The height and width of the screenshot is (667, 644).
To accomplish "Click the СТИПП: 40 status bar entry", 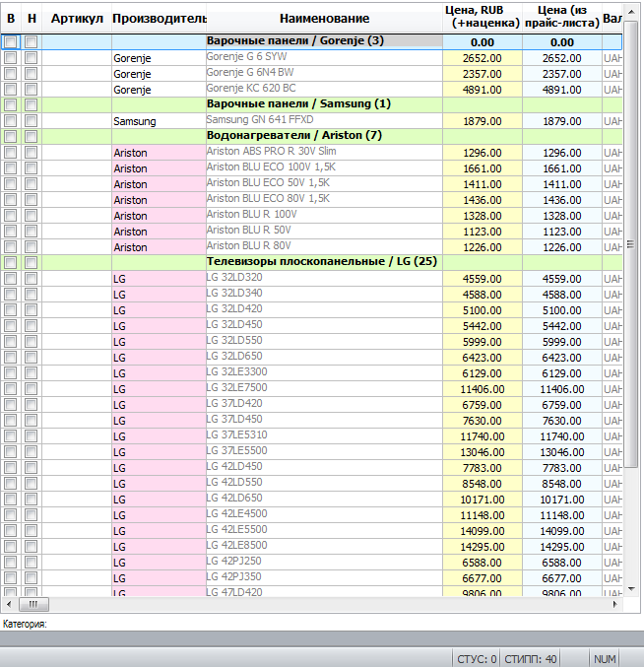I will pyautogui.click(x=530, y=658).
